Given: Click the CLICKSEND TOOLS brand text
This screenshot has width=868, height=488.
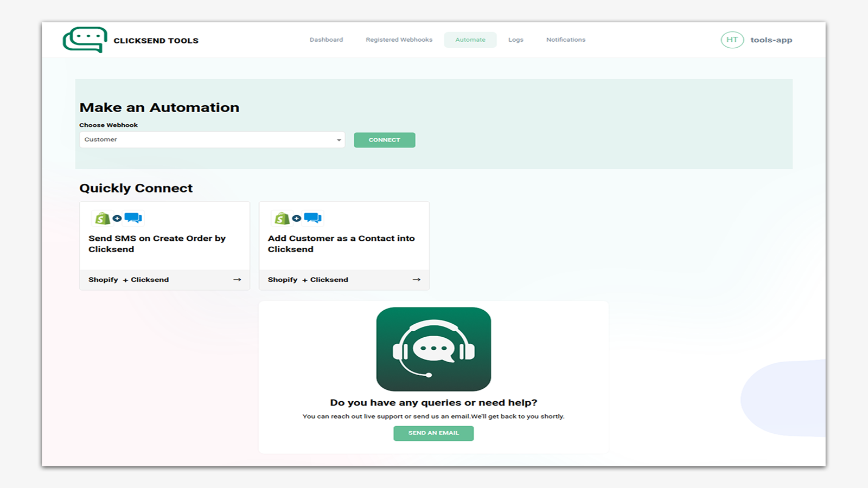Looking at the screenshot, I should click(x=156, y=41).
